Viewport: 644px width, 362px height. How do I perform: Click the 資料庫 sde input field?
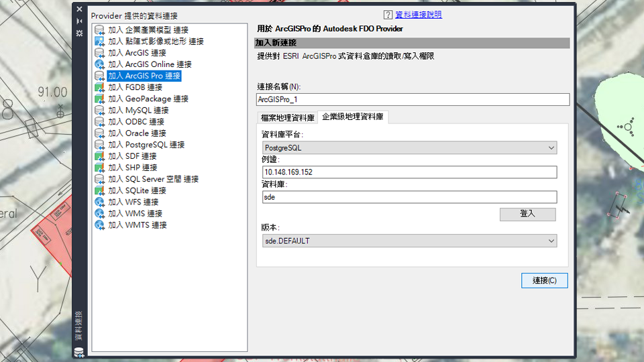pyautogui.click(x=409, y=197)
